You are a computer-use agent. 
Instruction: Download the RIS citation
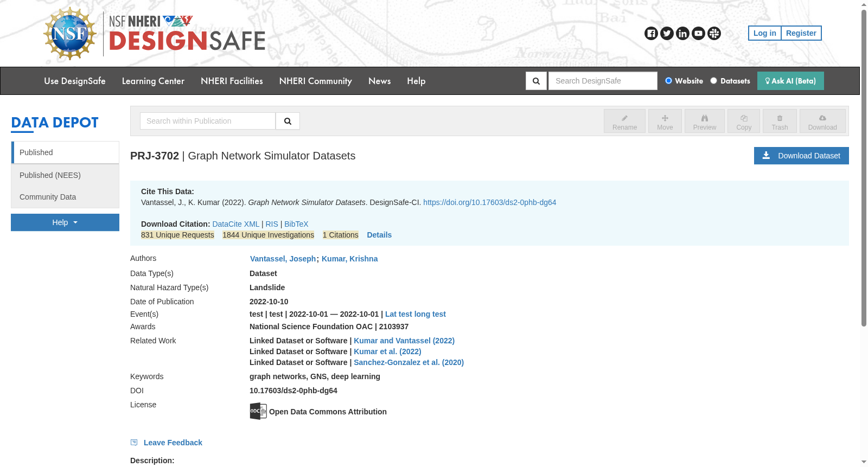[x=272, y=224]
